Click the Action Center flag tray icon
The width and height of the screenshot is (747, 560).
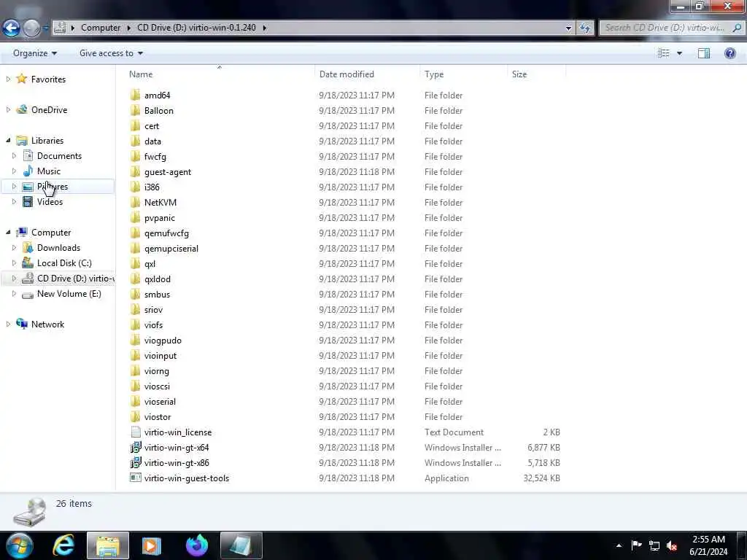click(636, 545)
